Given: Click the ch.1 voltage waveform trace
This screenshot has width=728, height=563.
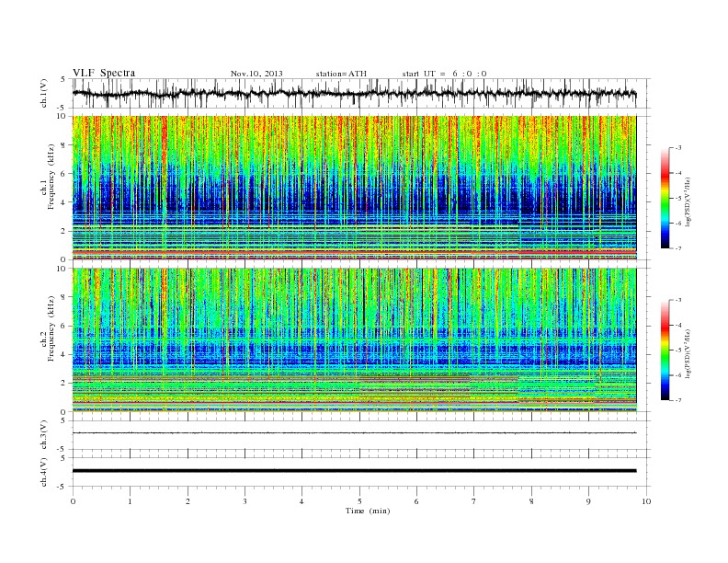Looking at the screenshot, I should (355, 94).
